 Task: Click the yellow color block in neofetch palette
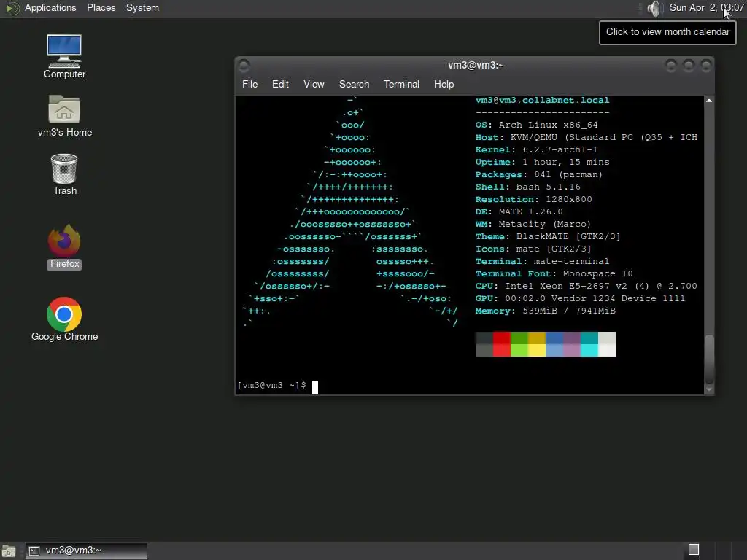coord(537,344)
